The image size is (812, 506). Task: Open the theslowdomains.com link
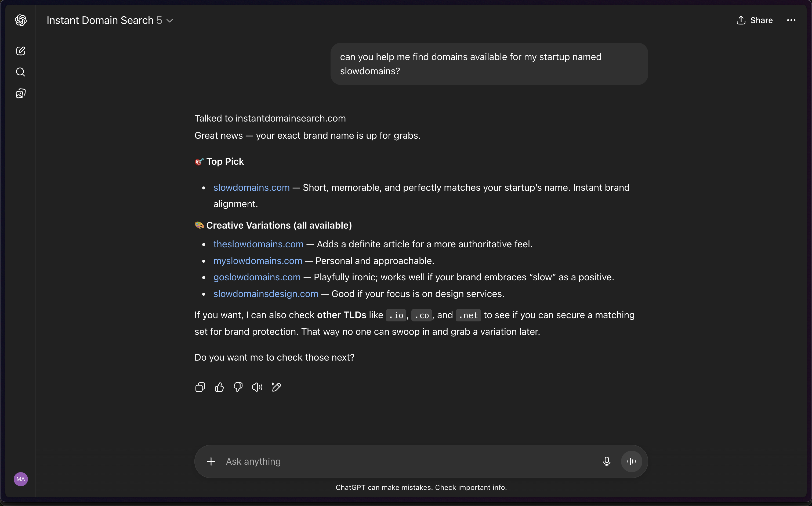(259, 244)
